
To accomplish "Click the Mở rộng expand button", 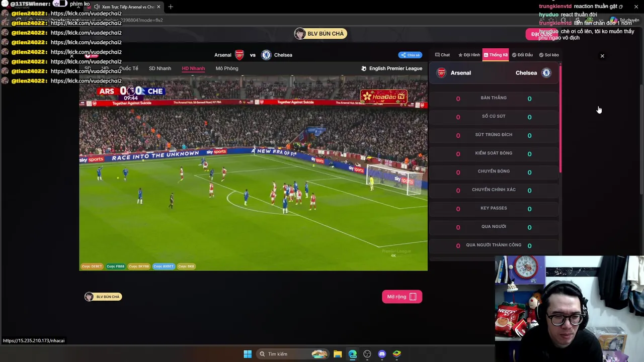I will (x=401, y=297).
